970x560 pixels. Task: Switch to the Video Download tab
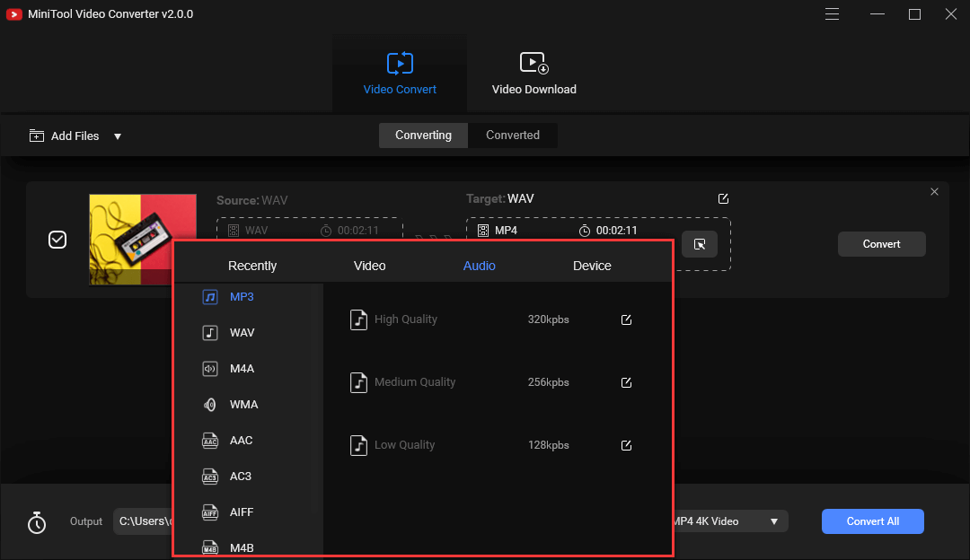click(533, 72)
